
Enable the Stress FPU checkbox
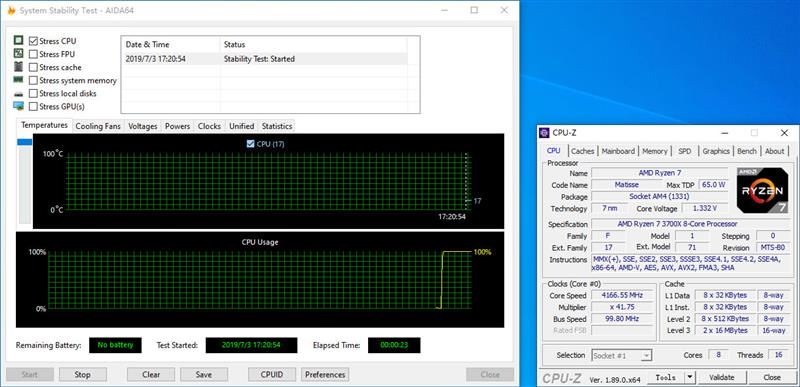point(33,54)
